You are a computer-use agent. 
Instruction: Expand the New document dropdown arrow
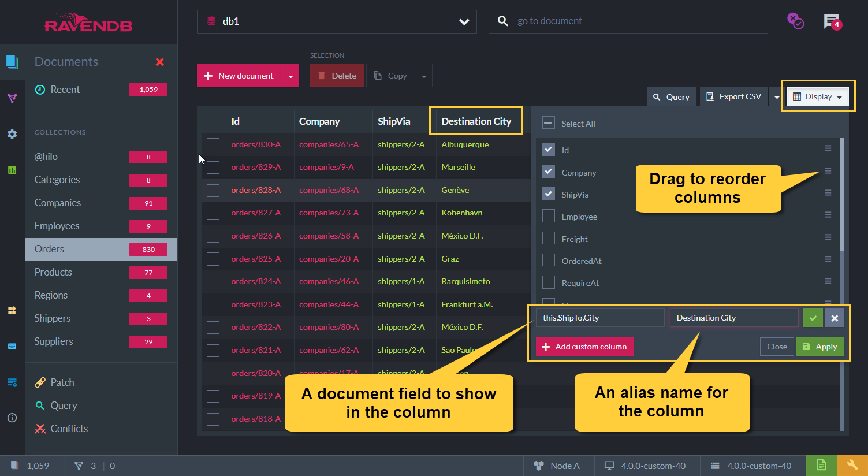290,76
